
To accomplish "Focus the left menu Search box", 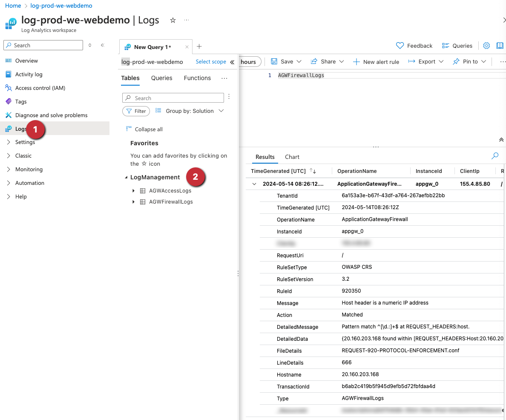I will [43, 45].
